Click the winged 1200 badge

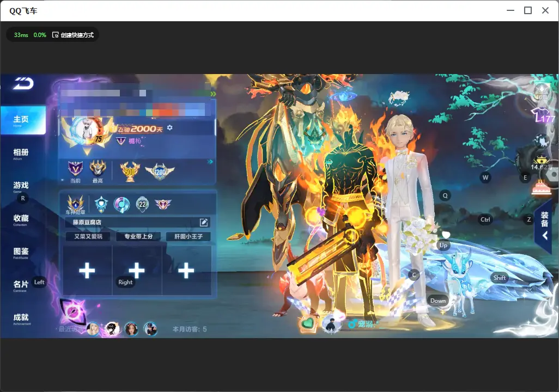(160, 171)
